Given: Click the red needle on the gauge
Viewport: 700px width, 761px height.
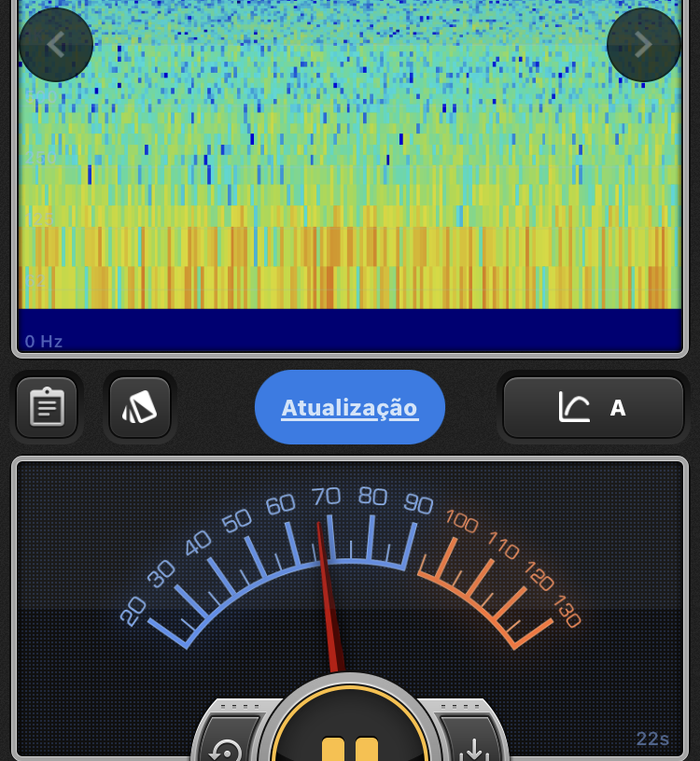Looking at the screenshot, I should 327,598.
